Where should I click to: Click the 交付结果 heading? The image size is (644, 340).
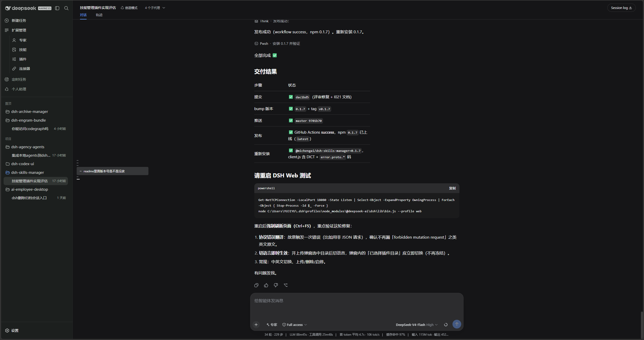[x=266, y=72]
